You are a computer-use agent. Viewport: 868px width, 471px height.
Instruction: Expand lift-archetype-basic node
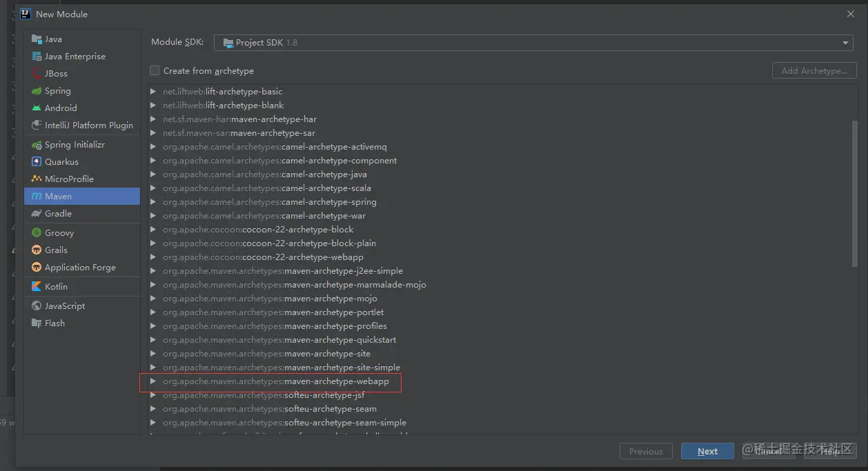tap(153, 92)
